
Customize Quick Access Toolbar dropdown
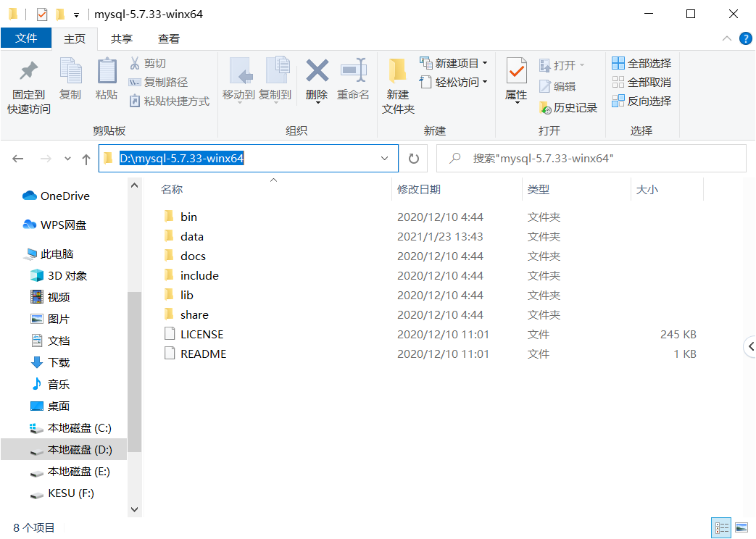(x=76, y=15)
